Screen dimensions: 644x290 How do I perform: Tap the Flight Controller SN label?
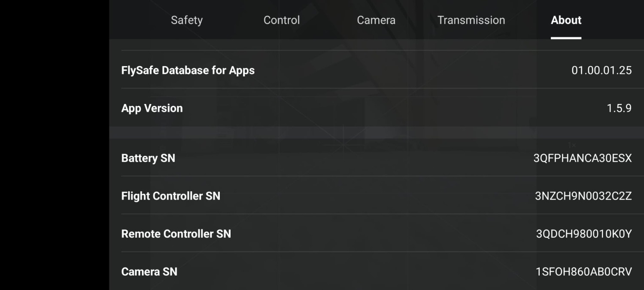pos(171,196)
